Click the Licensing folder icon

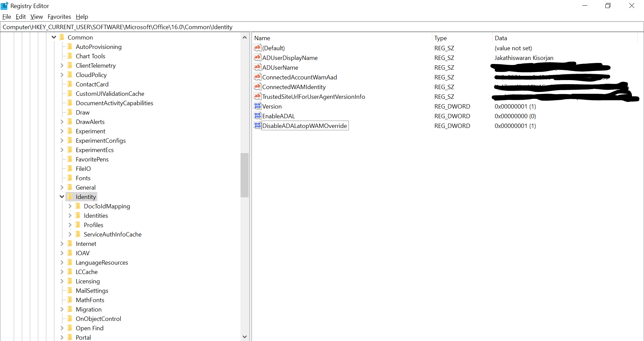coord(70,281)
